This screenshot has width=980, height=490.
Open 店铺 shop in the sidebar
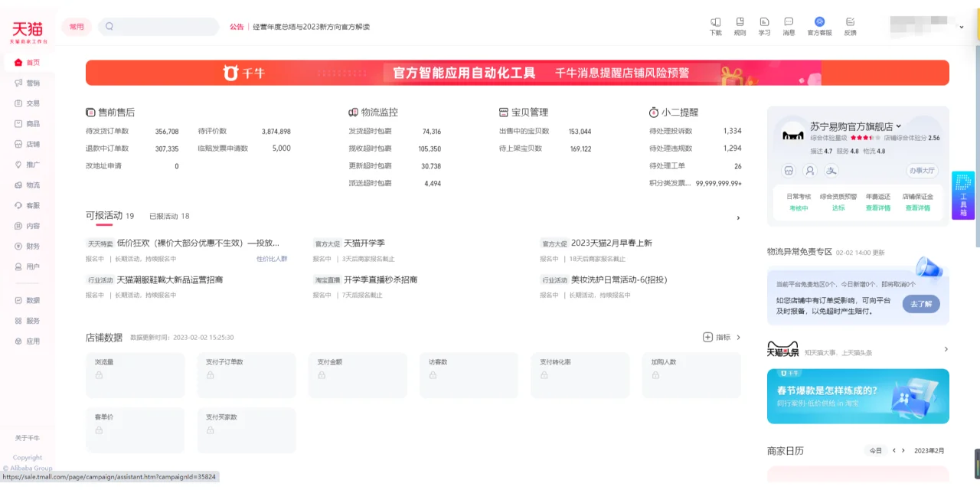28,144
